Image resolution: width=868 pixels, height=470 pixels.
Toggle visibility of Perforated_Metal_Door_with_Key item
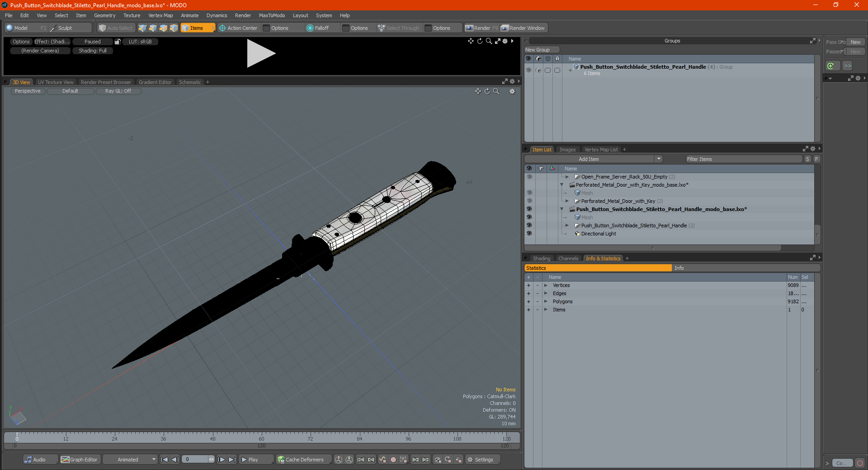(529, 201)
